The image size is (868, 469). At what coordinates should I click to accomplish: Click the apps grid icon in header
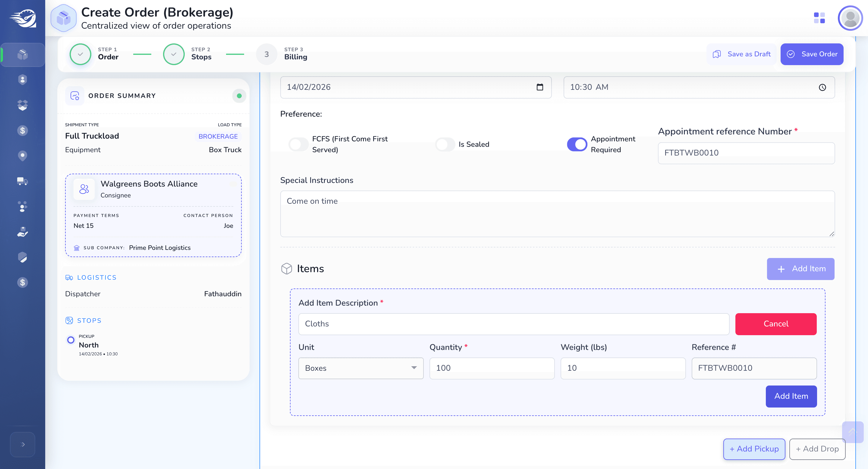pyautogui.click(x=819, y=18)
